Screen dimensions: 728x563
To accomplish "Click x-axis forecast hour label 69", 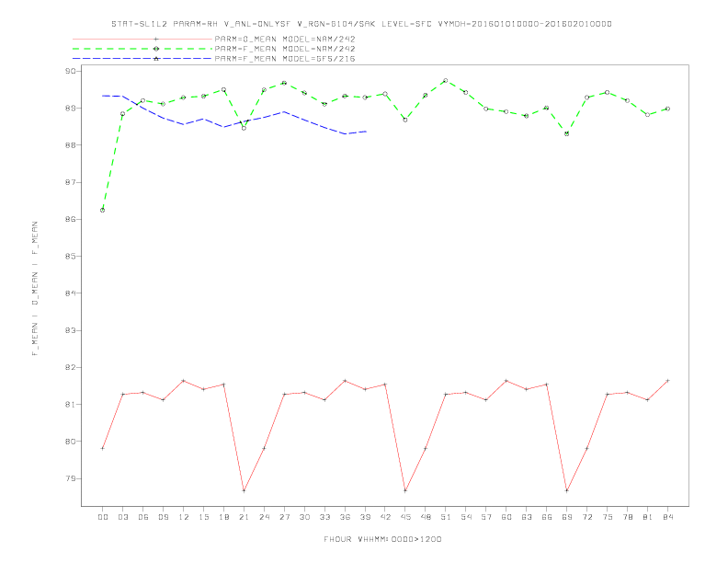I will tap(567, 517).
